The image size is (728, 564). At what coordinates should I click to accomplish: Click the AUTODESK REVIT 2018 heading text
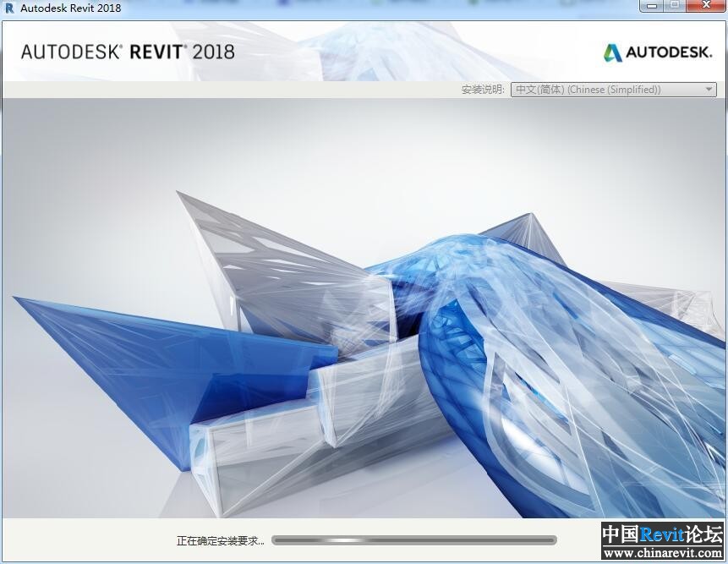(x=128, y=52)
